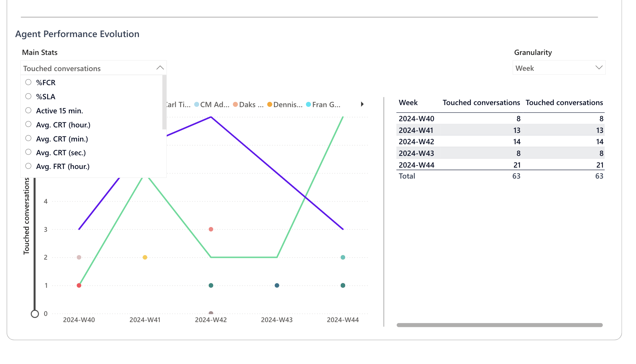The image size is (636, 364).
Task: Click the 2024-W44 table row
Action: 416,165
